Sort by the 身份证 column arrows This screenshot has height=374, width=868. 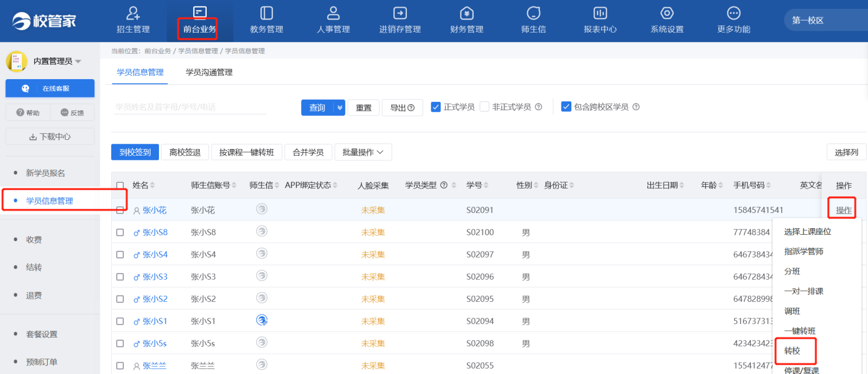tap(572, 185)
